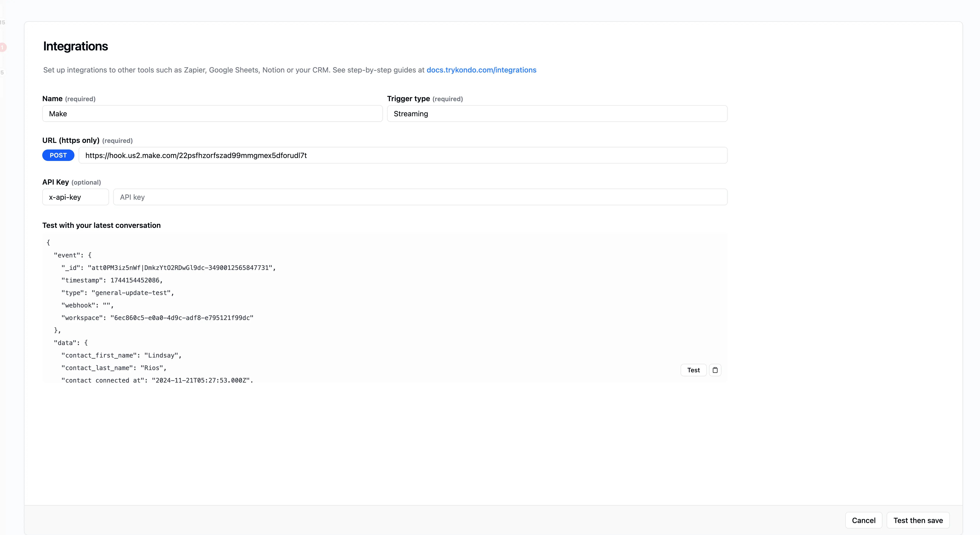Image resolution: width=980 pixels, height=535 pixels.
Task: Click the "timestamp": 1744154452086 line
Action: click(112, 280)
